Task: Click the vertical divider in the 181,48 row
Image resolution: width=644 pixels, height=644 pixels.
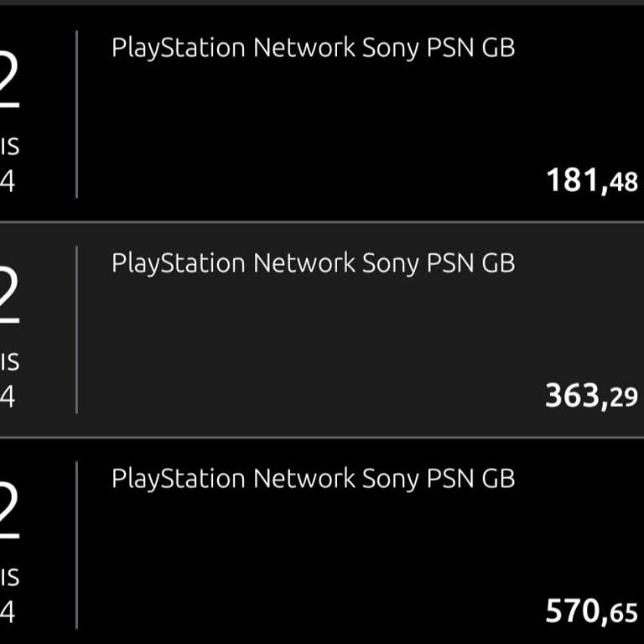Action: [x=76, y=114]
